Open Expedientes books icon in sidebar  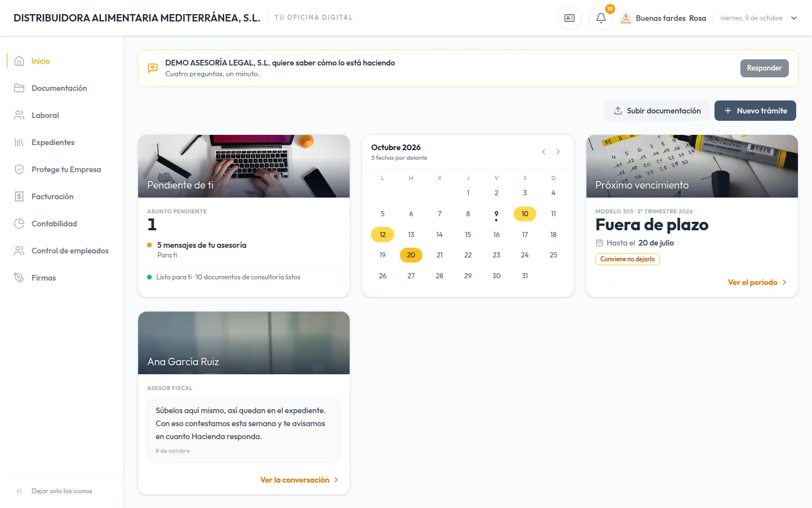(19, 142)
